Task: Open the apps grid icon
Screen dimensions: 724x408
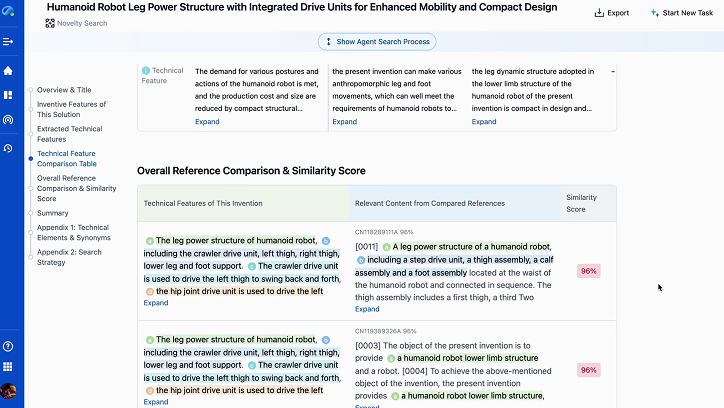Action: [x=8, y=366]
